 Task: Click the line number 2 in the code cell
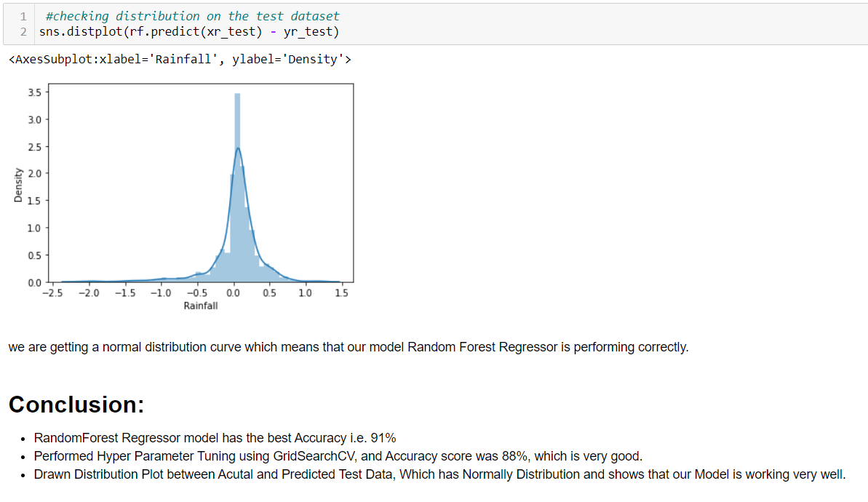(25, 31)
